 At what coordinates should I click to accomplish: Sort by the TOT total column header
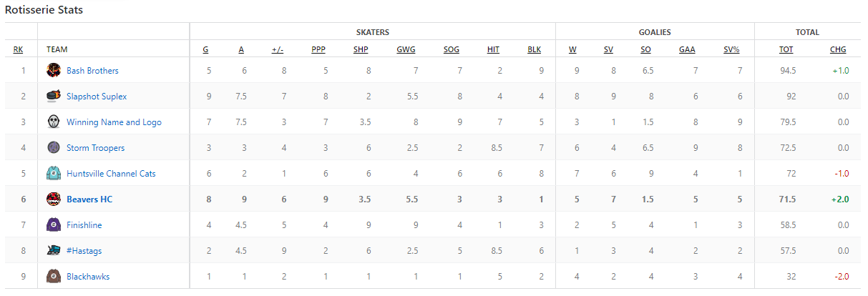coord(786,50)
